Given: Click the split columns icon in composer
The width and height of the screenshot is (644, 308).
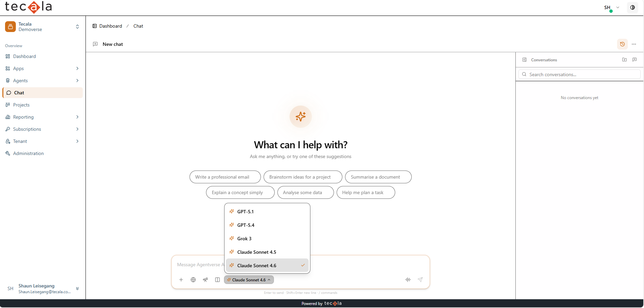Looking at the screenshot, I should (217, 280).
